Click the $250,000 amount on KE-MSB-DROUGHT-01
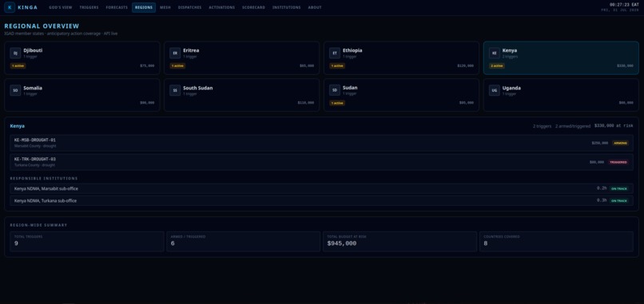644x304 pixels. 600,143
